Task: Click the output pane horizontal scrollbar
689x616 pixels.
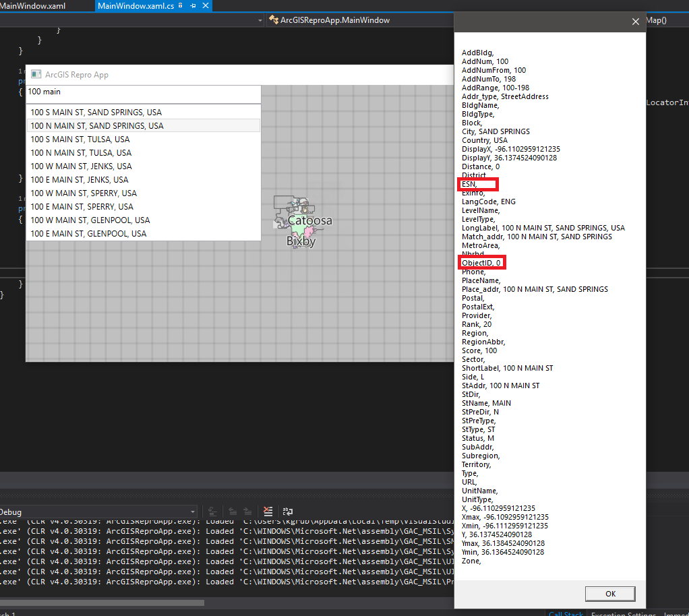Action: pos(102,603)
